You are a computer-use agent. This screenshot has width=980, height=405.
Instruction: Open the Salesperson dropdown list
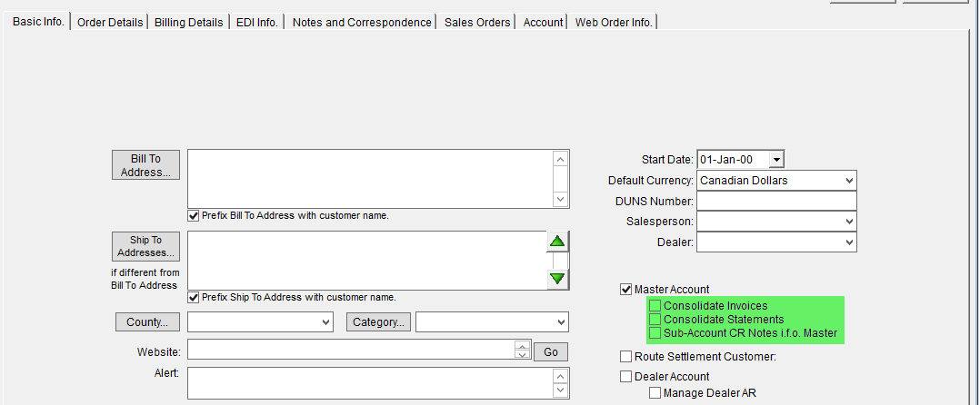(x=776, y=222)
